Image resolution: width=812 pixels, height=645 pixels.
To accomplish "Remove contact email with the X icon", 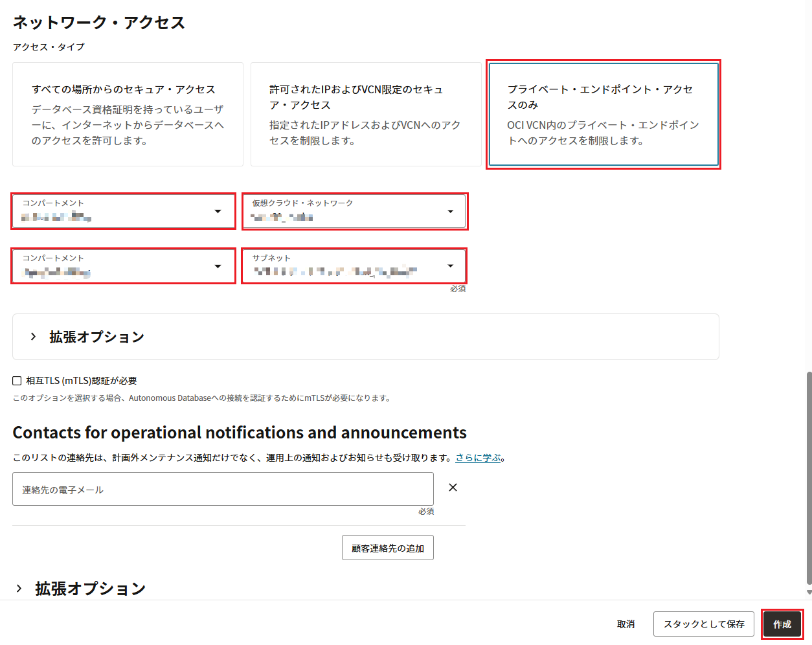I will tap(453, 488).
